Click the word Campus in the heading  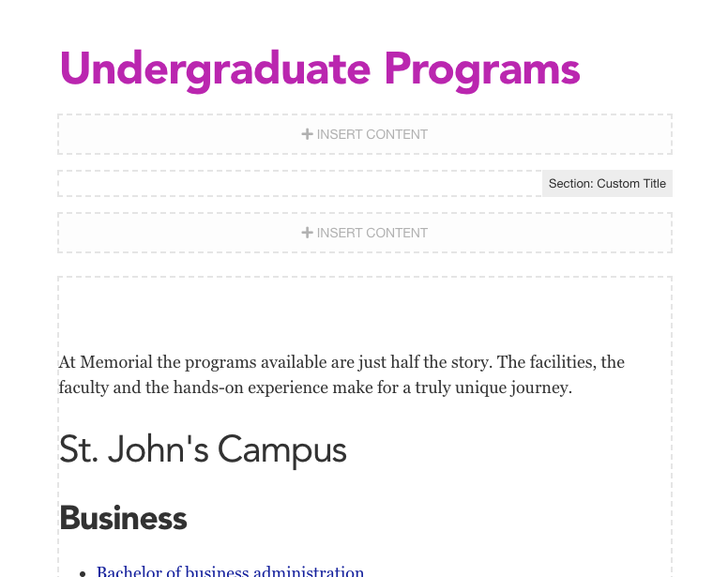[282, 449]
